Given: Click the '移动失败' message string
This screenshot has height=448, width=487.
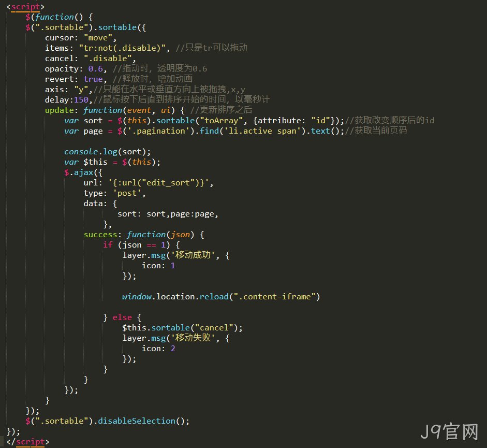Looking at the screenshot, I should pyautogui.click(x=193, y=338).
